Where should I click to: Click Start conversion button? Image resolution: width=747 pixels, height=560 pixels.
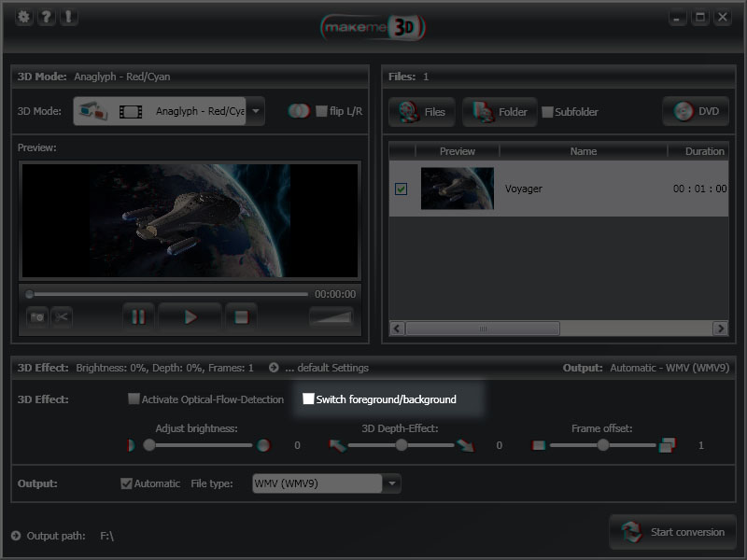click(x=673, y=532)
